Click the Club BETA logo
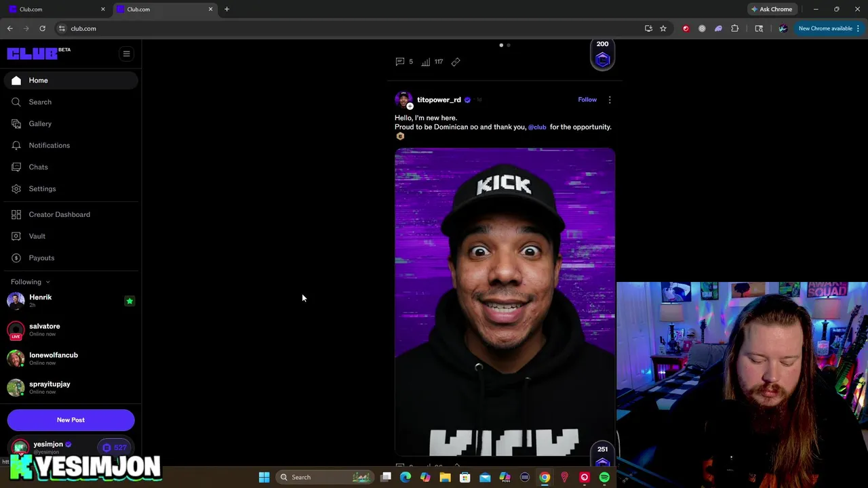This screenshot has height=488, width=868. tap(39, 54)
